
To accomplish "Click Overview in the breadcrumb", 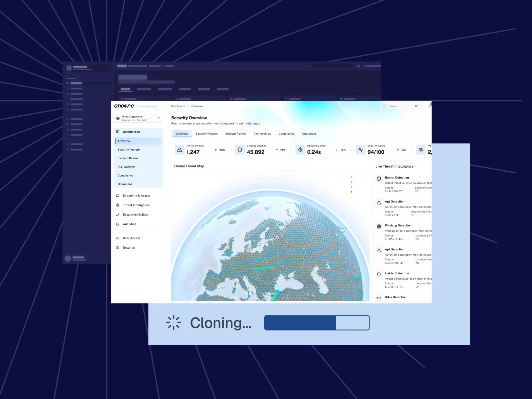I will 197,106.
